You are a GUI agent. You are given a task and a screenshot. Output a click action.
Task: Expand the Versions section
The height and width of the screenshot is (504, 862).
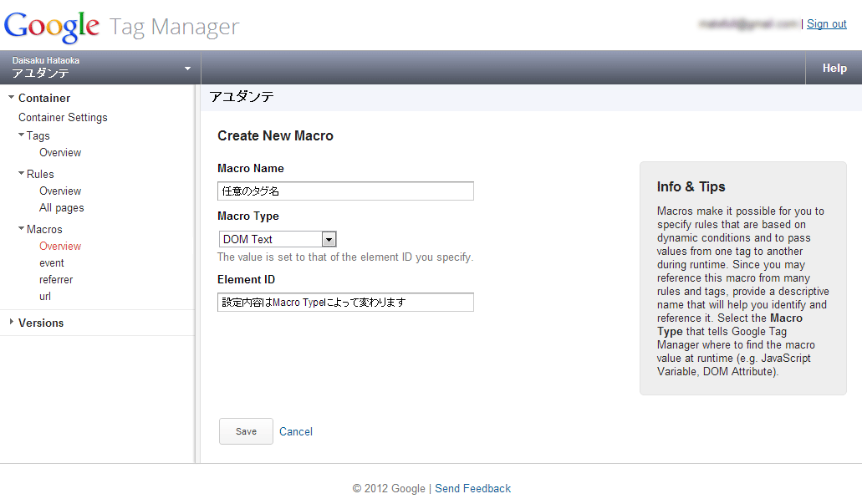click(11, 323)
